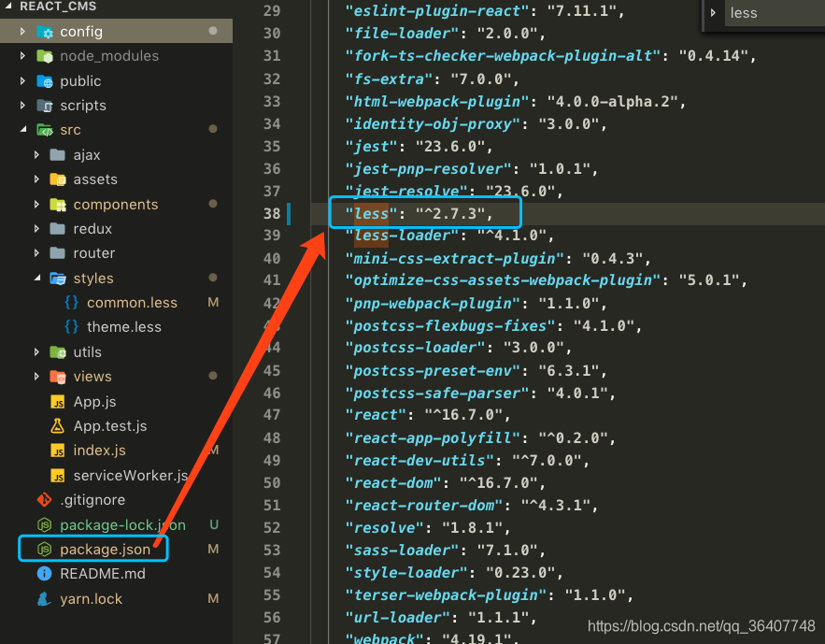The width and height of the screenshot is (825, 644).
Task: Expand the assets folder arrow
Action: (36, 179)
